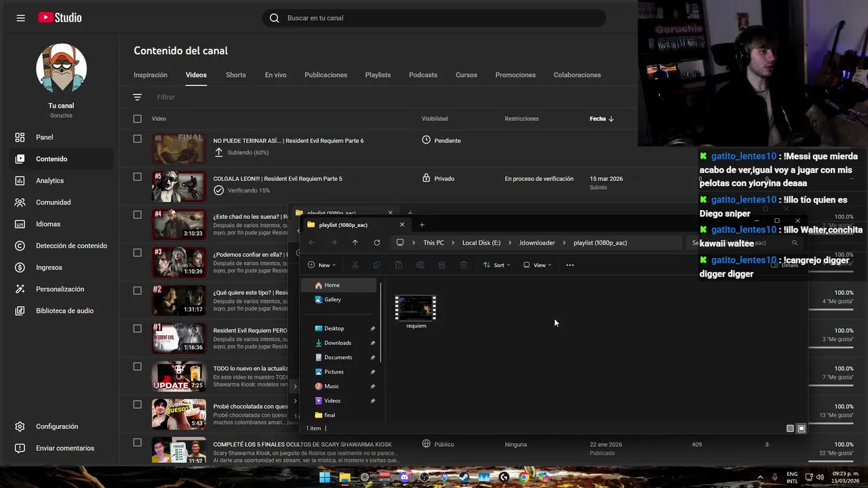
Task: Click the volume icon in system tray
Action: (821, 476)
